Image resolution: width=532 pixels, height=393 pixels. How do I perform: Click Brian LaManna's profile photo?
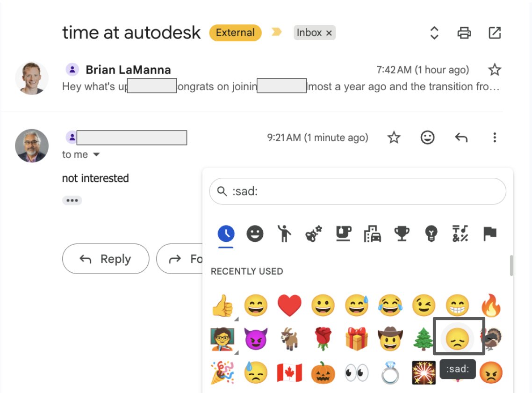pos(32,78)
